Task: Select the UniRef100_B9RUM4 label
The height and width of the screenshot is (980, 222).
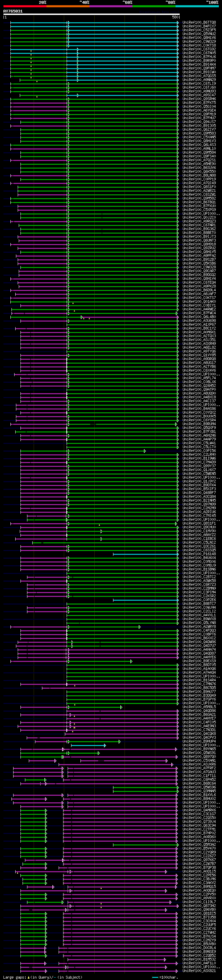Action: [199, 424]
